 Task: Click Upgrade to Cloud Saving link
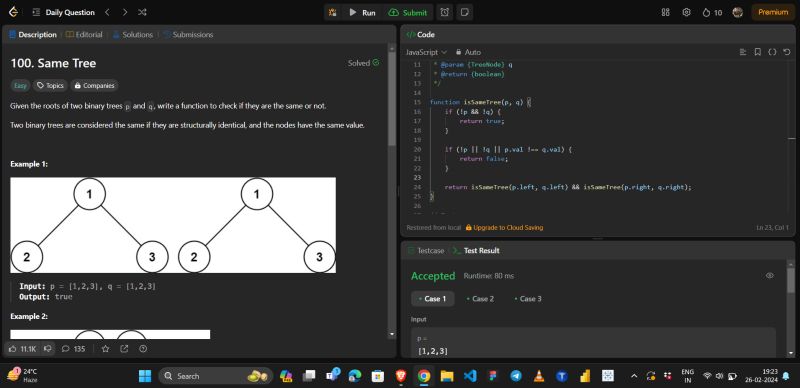504,228
